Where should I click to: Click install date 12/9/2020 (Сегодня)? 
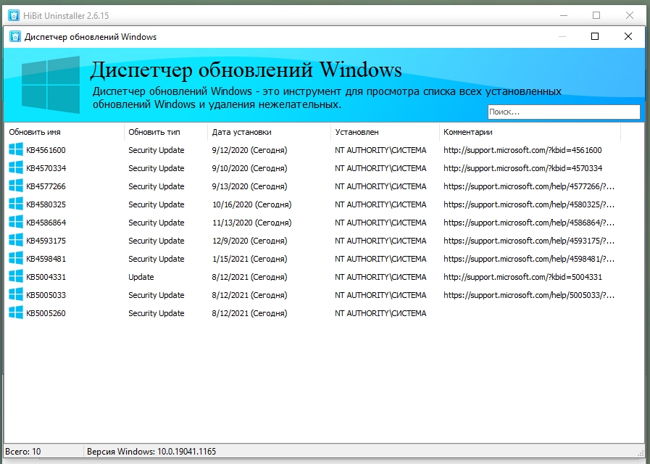(x=250, y=241)
